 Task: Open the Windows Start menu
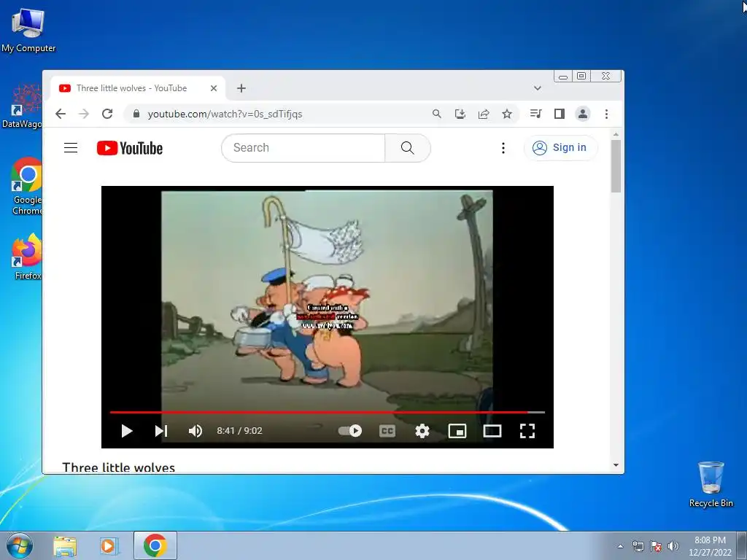20,545
